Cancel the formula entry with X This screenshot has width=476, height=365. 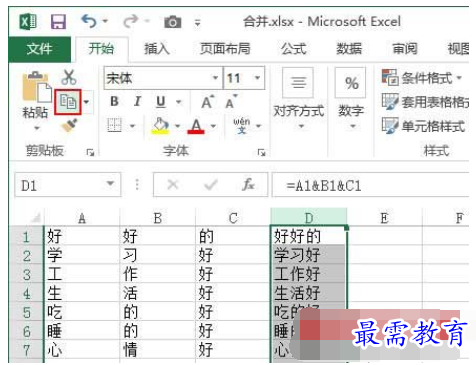(173, 184)
